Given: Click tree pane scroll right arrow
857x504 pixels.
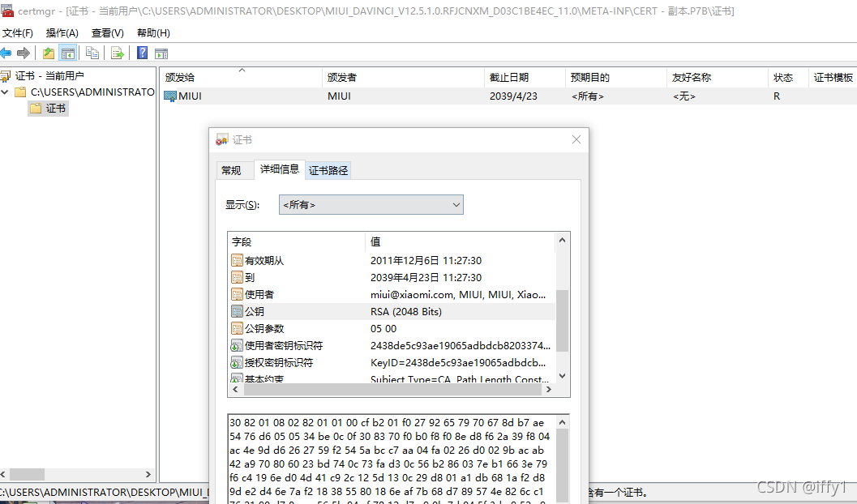Looking at the screenshot, I should click(148, 475).
